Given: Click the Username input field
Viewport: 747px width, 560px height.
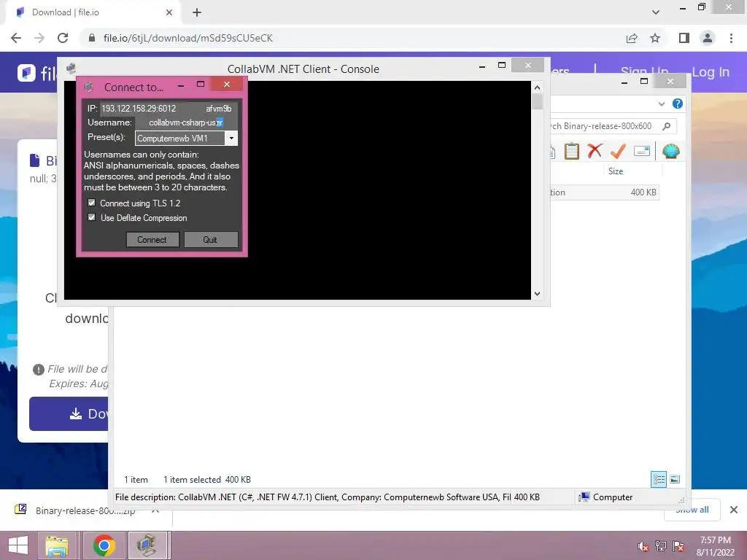Looking at the screenshot, I should point(186,122).
